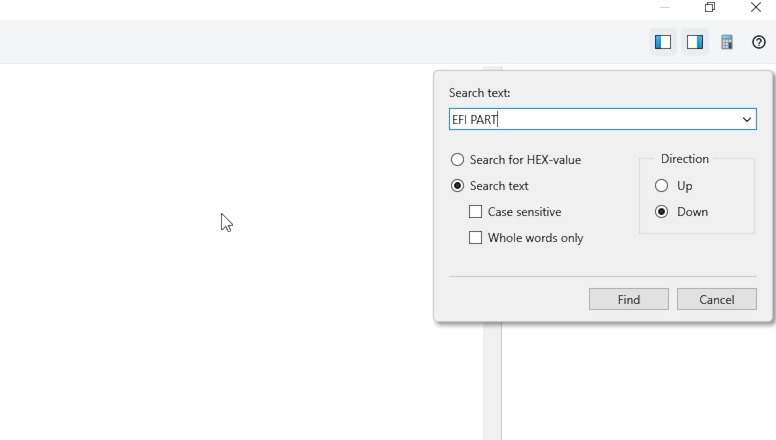The width and height of the screenshot is (776, 440).
Task: Click the Find button
Action: 629,299
